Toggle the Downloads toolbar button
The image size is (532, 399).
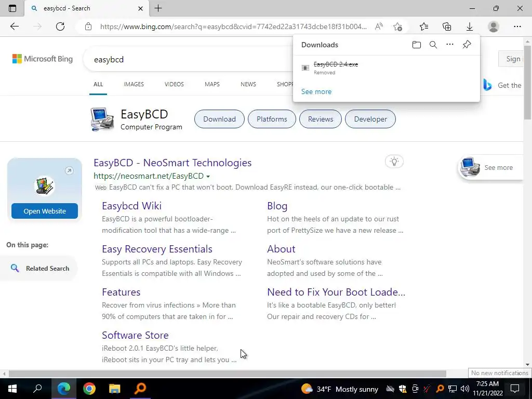pyautogui.click(x=470, y=26)
